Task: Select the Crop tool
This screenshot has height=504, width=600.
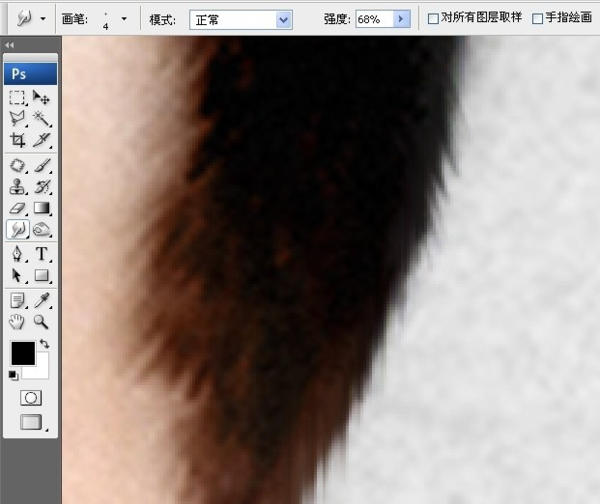Action: tap(17, 140)
